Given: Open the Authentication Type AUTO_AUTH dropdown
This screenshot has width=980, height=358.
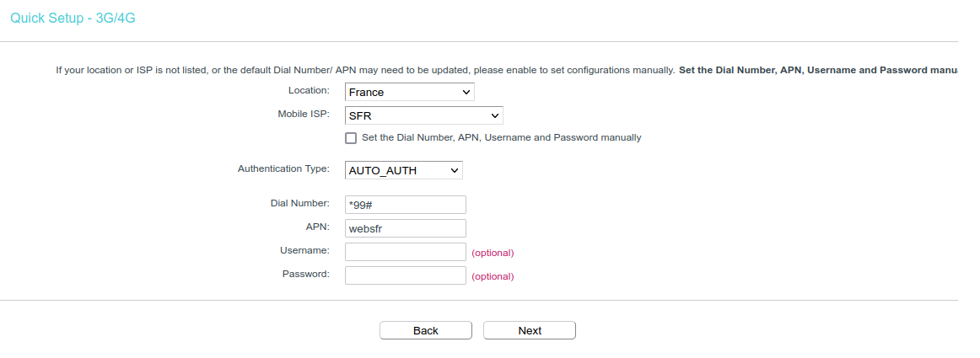Looking at the screenshot, I should (403, 170).
